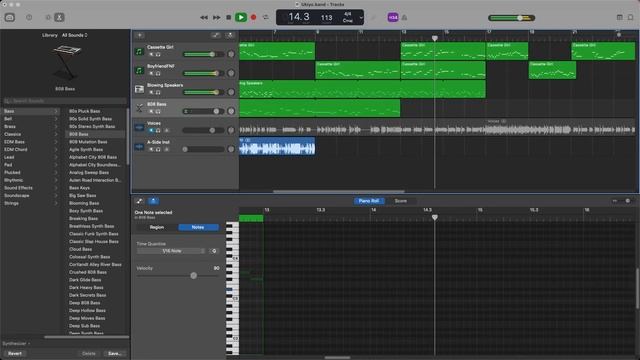Click the A-Side Inst track waveform icon
The width and height of the screenshot is (640, 360).
[x=139, y=146]
